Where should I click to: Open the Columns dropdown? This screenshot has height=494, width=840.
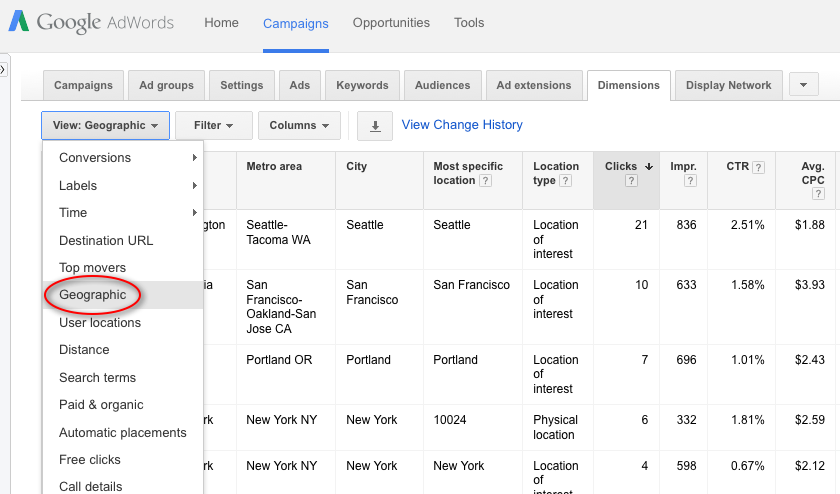pyautogui.click(x=299, y=125)
